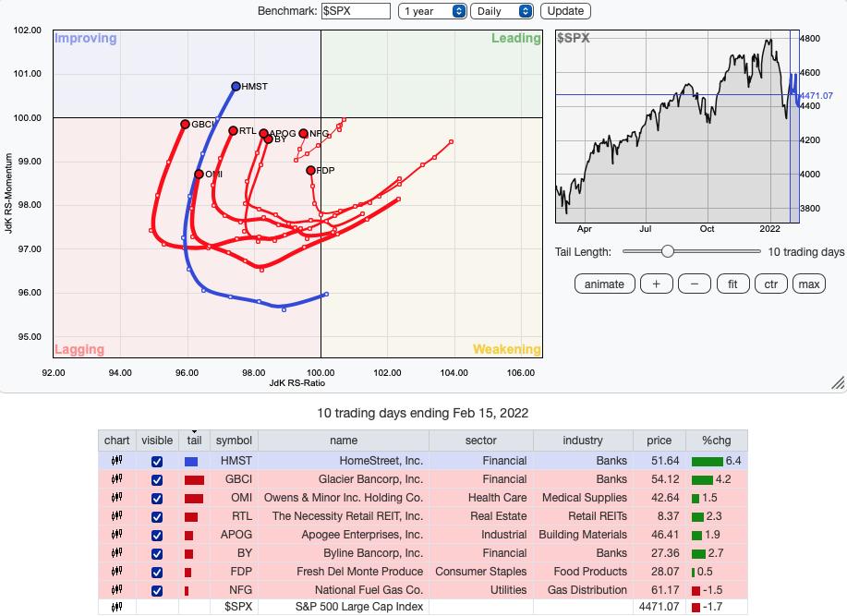
Task: Select Owens & Minor Inc. Holding Co. cell
Action: tap(344, 497)
